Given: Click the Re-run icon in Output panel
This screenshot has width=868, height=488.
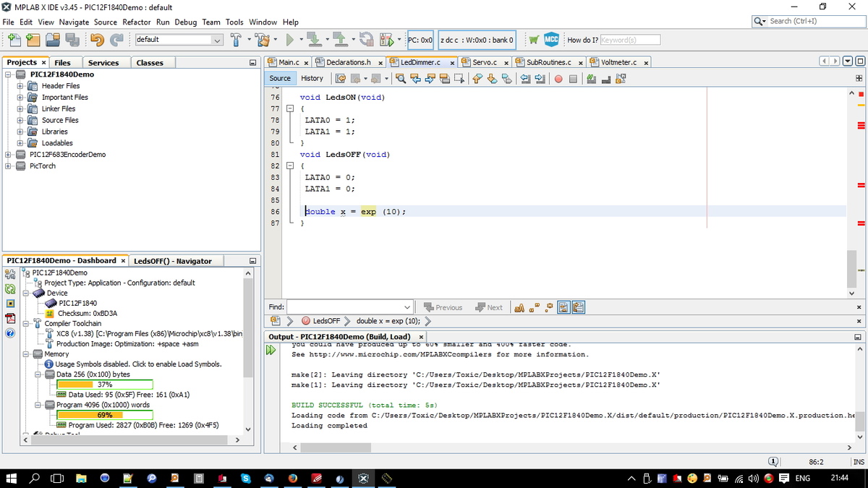Looking at the screenshot, I should click(x=272, y=351).
